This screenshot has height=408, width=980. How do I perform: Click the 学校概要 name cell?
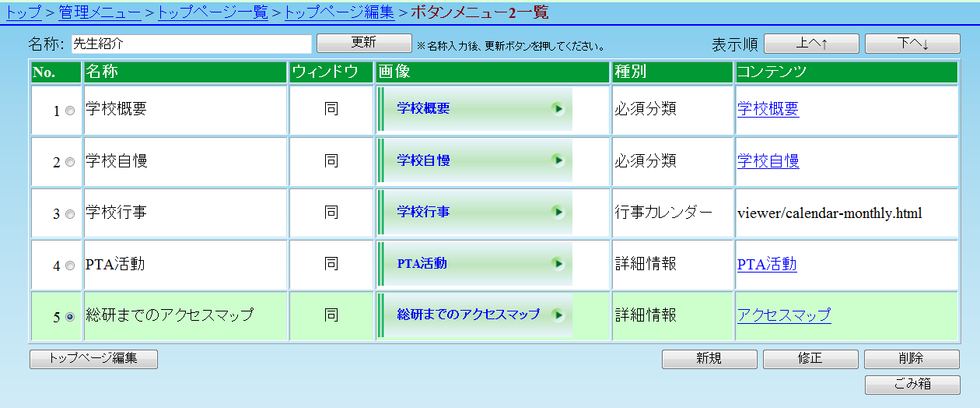click(185, 109)
